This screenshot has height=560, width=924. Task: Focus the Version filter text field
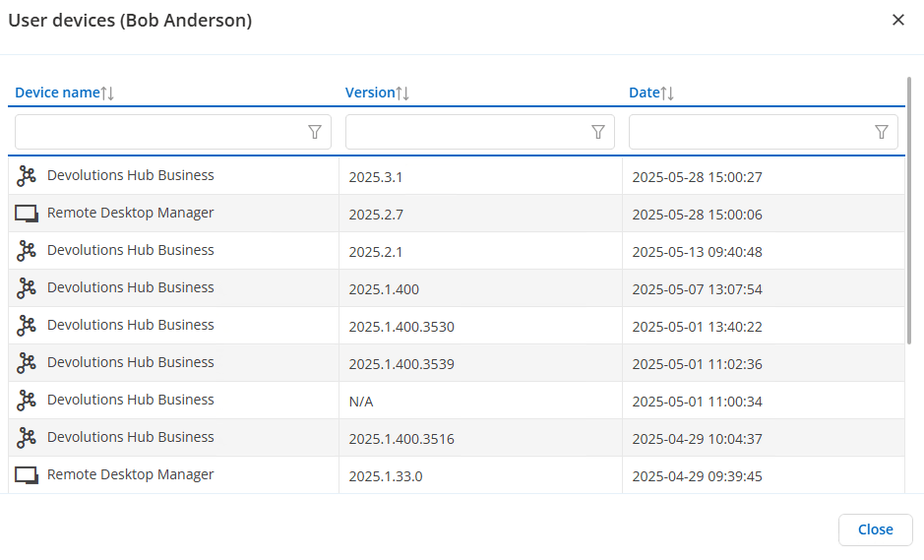(466, 132)
